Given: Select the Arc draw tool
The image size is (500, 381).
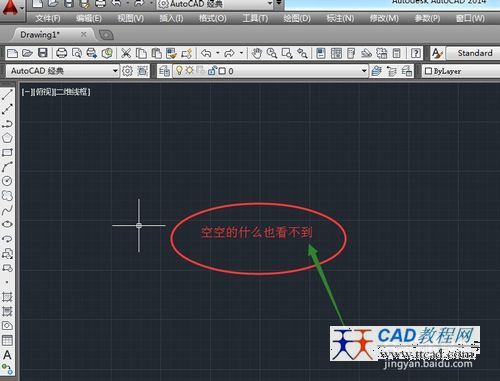Looking at the screenshot, I should click(7, 167).
